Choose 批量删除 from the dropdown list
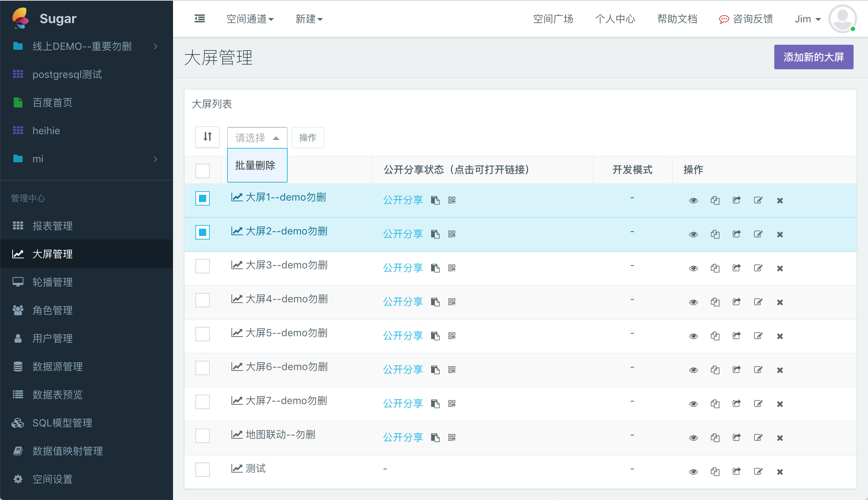This screenshot has width=868, height=500. click(255, 166)
